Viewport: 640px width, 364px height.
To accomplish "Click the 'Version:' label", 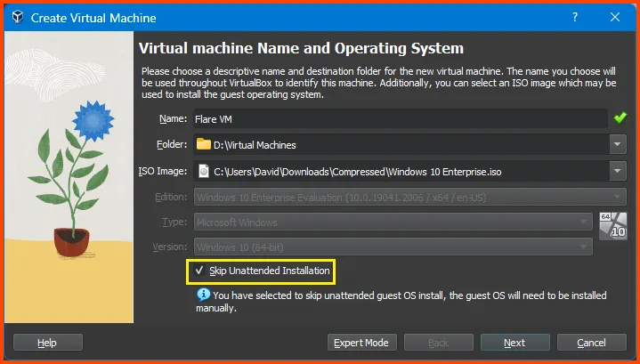I will [x=170, y=247].
